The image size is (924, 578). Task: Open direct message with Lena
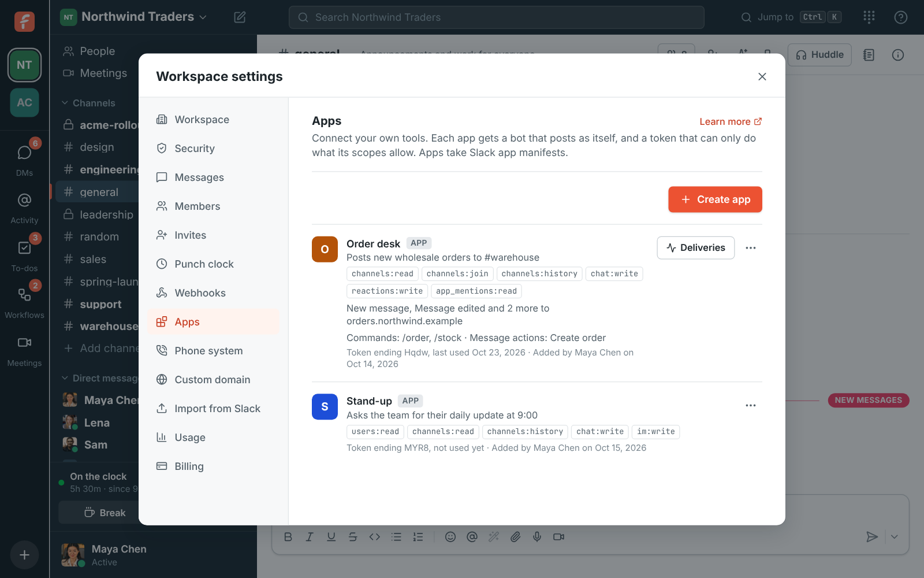97,423
